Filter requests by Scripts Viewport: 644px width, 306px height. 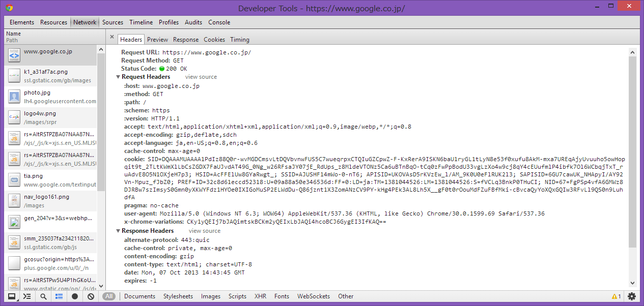coord(238,296)
